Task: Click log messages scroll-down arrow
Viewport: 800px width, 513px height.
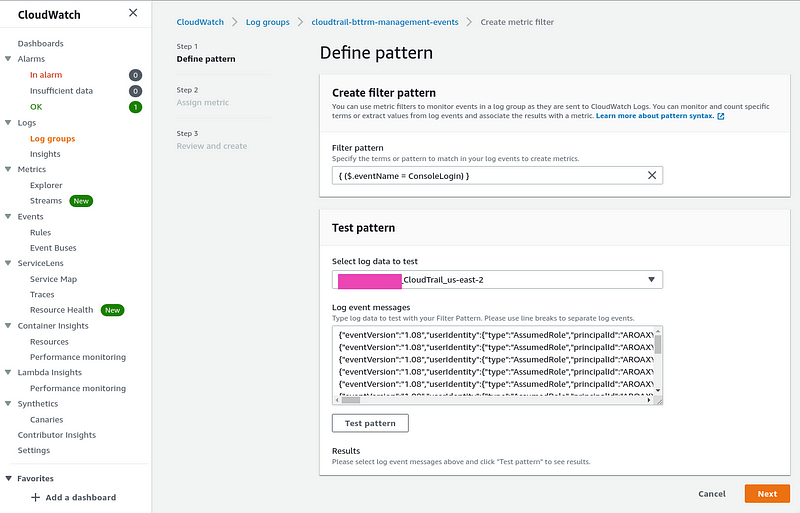Action: click(658, 390)
